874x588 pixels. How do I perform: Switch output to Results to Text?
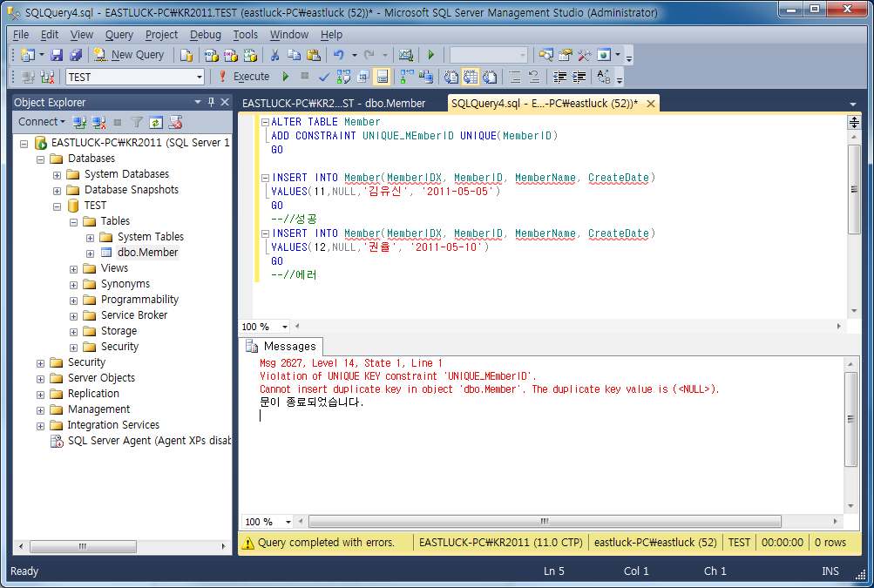coord(451,77)
